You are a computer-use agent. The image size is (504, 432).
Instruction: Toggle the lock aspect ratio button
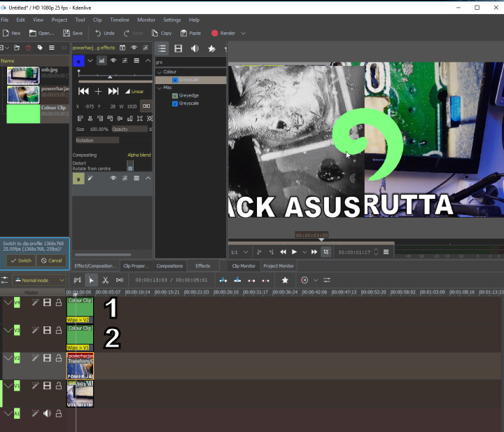click(146, 106)
